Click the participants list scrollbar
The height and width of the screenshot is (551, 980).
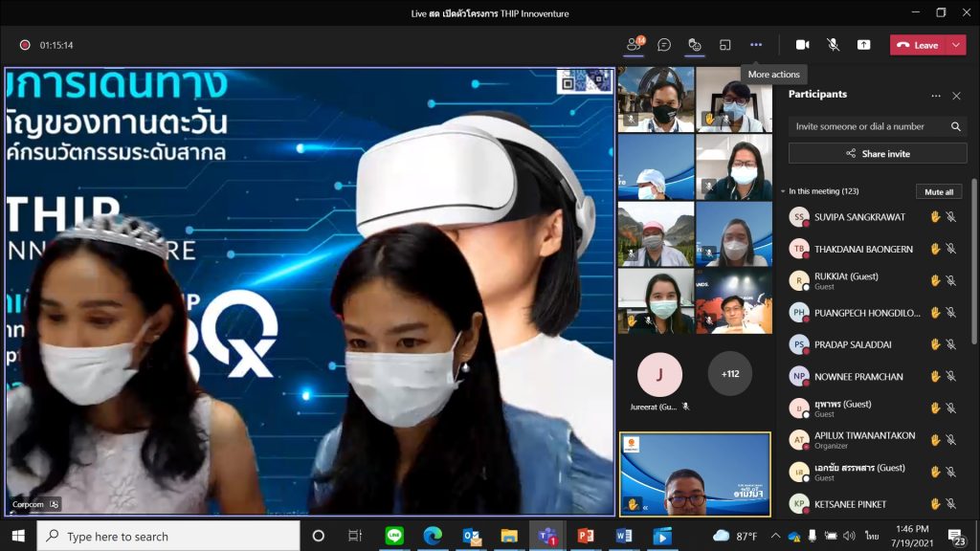coord(975,258)
